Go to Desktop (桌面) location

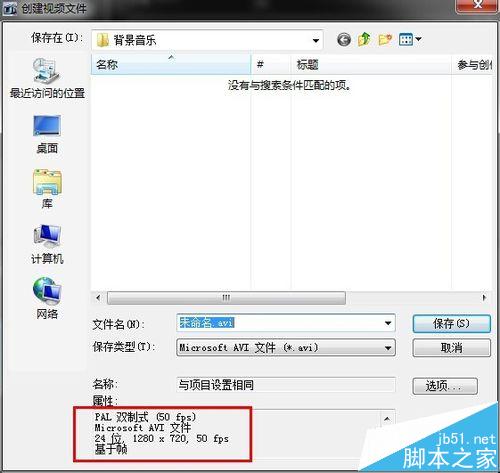click(x=47, y=134)
